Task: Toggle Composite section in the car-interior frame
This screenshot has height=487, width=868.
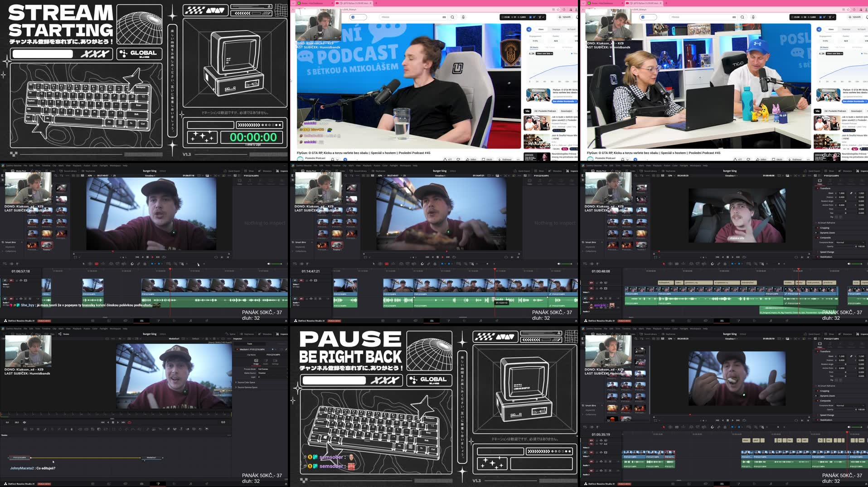Action: click(818, 238)
